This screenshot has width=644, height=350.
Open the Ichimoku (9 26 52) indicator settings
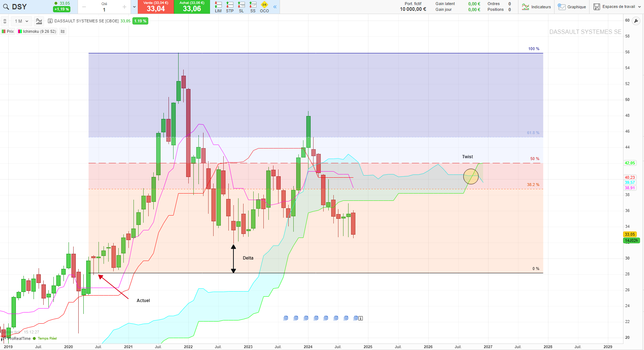pos(37,31)
